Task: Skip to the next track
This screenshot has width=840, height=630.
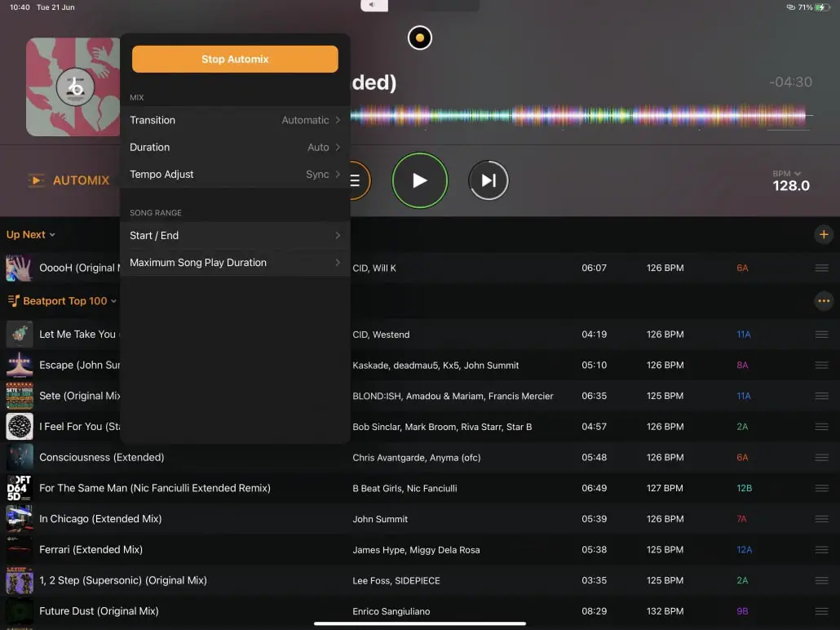Action: 488,180
